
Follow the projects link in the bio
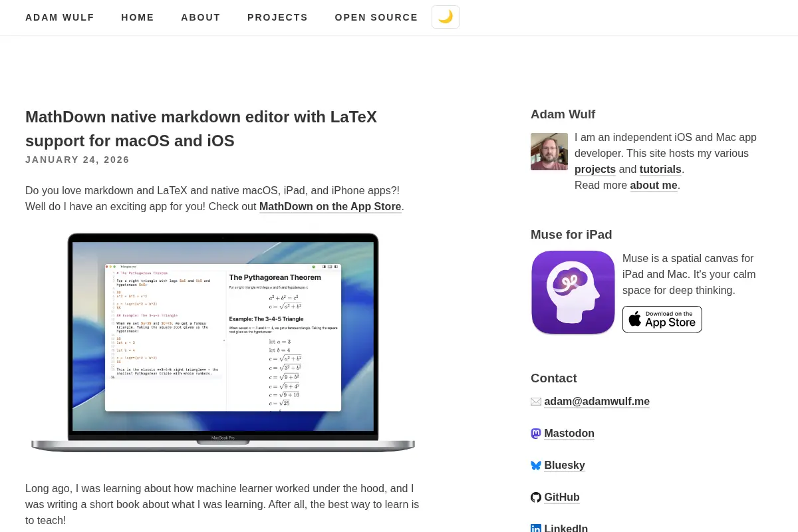pos(595,169)
